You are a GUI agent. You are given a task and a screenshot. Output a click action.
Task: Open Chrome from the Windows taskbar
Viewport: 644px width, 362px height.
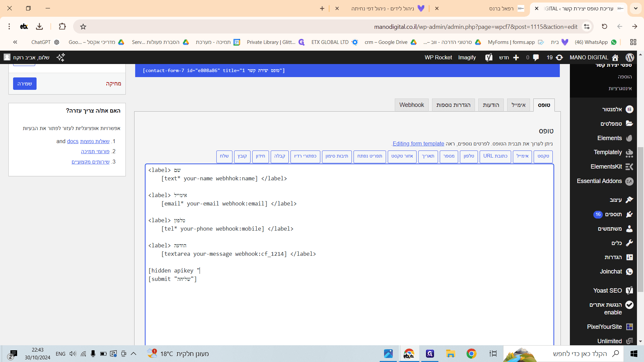click(x=471, y=354)
